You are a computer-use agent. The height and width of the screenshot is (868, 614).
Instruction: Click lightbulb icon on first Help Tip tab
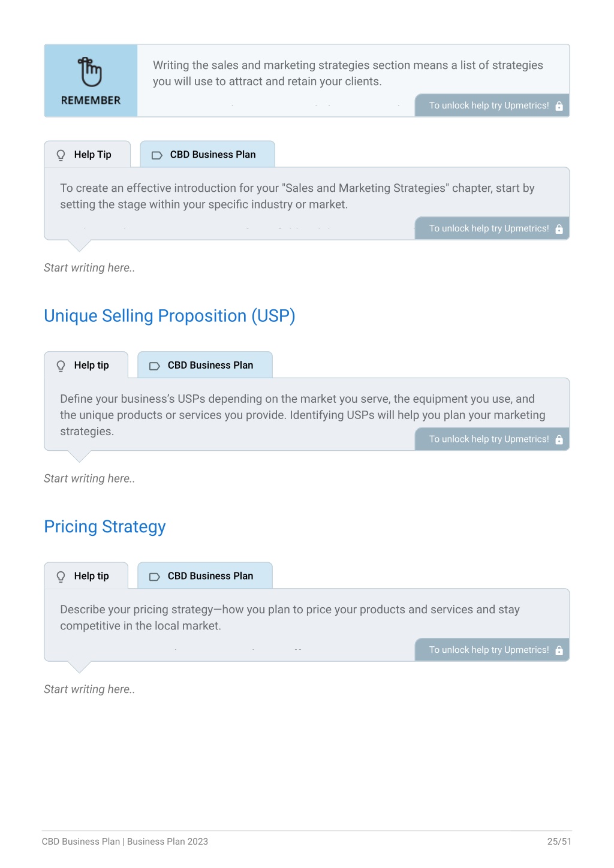pos(61,155)
